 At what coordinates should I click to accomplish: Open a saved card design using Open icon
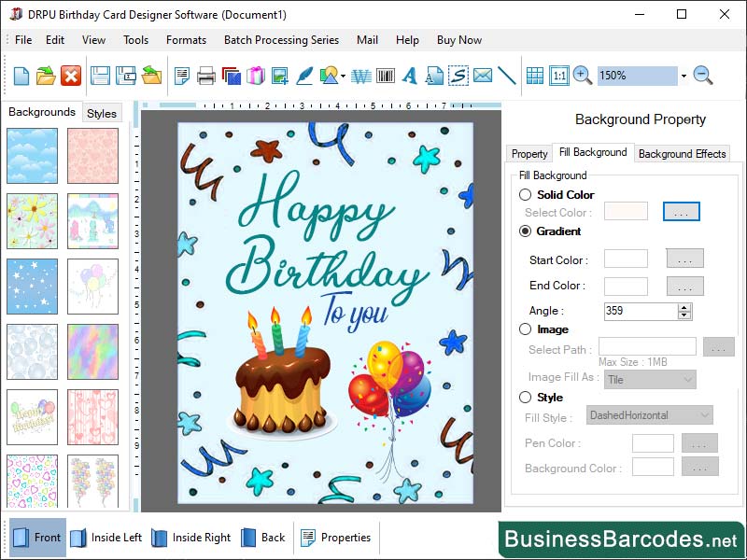tap(44, 75)
